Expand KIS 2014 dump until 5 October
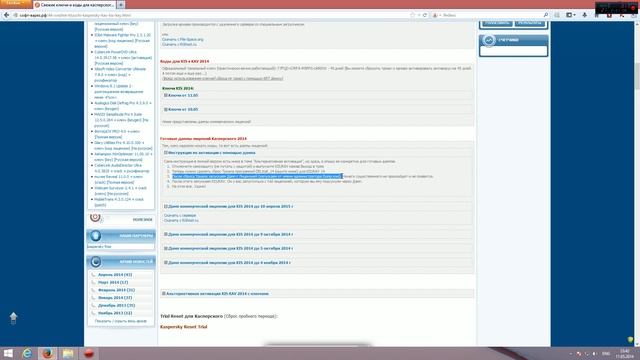The image size is (640, 360). (x=228, y=248)
